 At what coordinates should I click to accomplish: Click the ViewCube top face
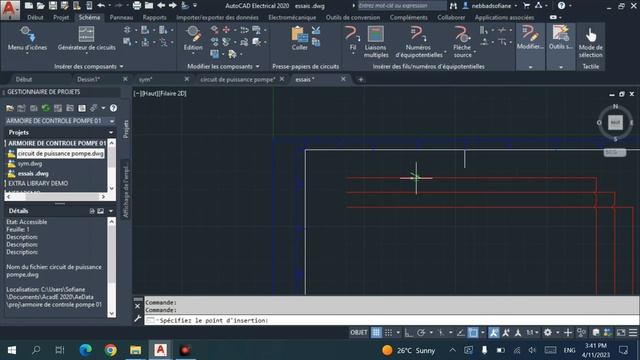[x=615, y=122]
